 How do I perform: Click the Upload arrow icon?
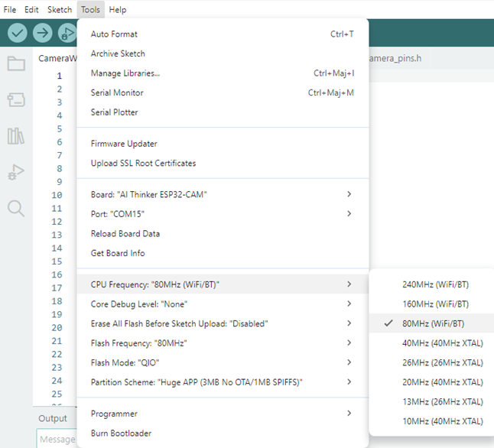click(x=43, y=33)
